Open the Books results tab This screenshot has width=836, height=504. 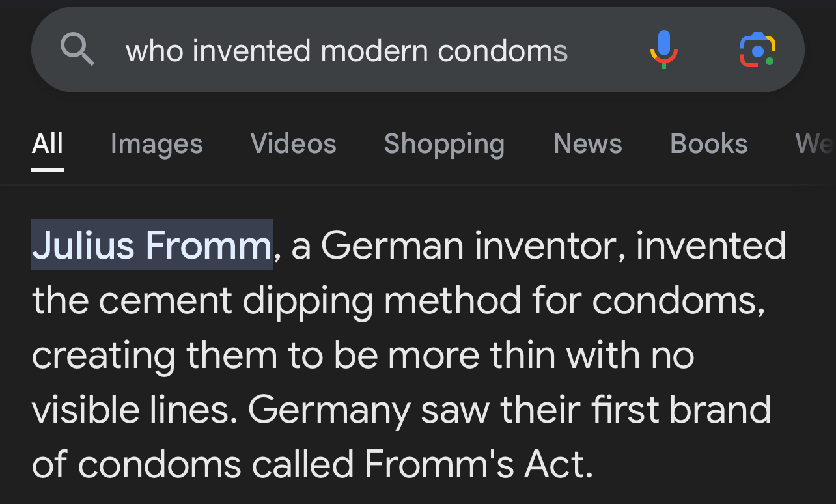point(709,144)
